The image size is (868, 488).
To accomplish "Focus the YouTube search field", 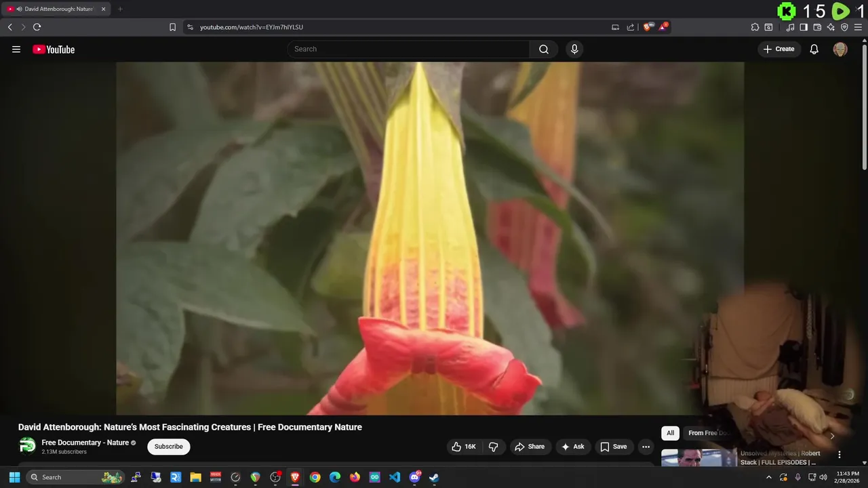I will (409, 49).
